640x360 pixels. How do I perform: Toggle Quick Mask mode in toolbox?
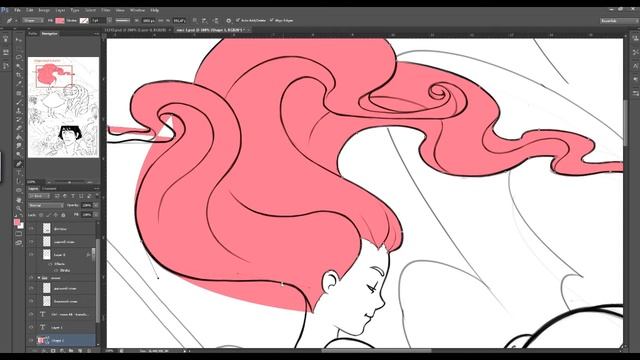click(x=19, y=234)
